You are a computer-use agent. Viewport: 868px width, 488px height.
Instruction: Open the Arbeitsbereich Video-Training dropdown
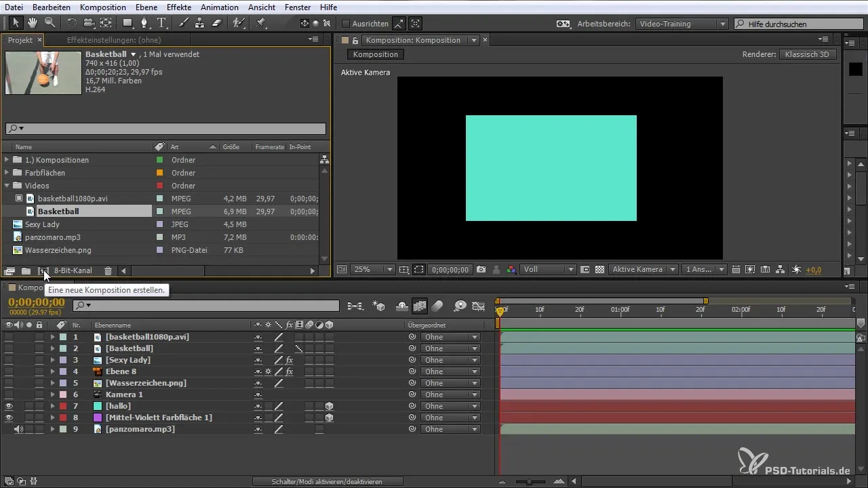(x=682, y=24)
